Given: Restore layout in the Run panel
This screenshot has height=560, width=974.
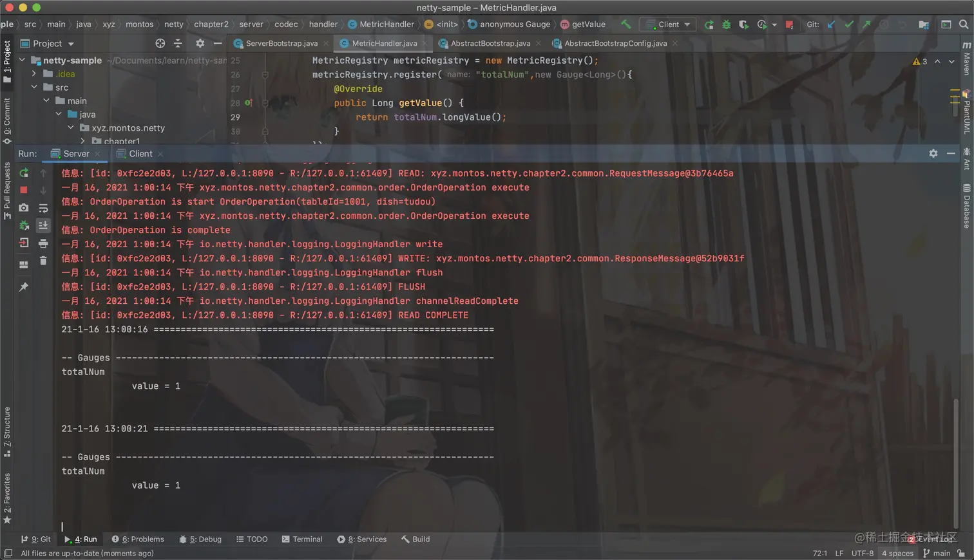Looking at the screenshot, I should (24, 265).
